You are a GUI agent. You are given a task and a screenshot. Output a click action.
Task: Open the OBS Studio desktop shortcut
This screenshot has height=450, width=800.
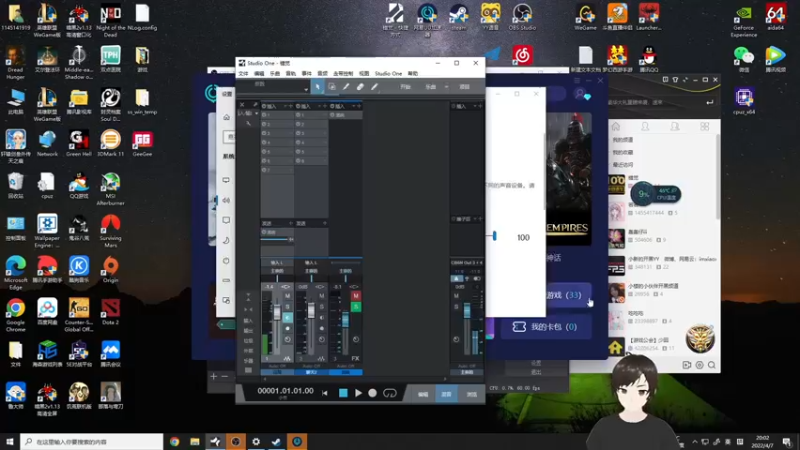pos(522,17)
